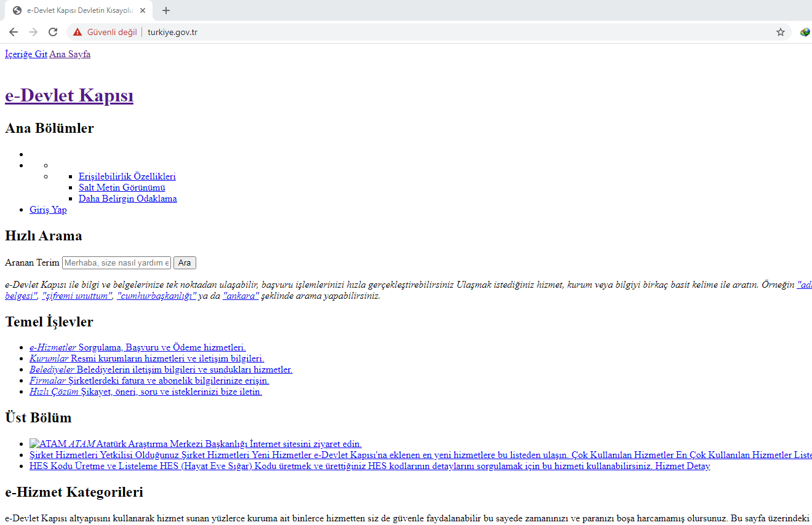Focus the Aranan Terim search field
The width and height of the screenshot is (812, 525).
tap(116, 263)
